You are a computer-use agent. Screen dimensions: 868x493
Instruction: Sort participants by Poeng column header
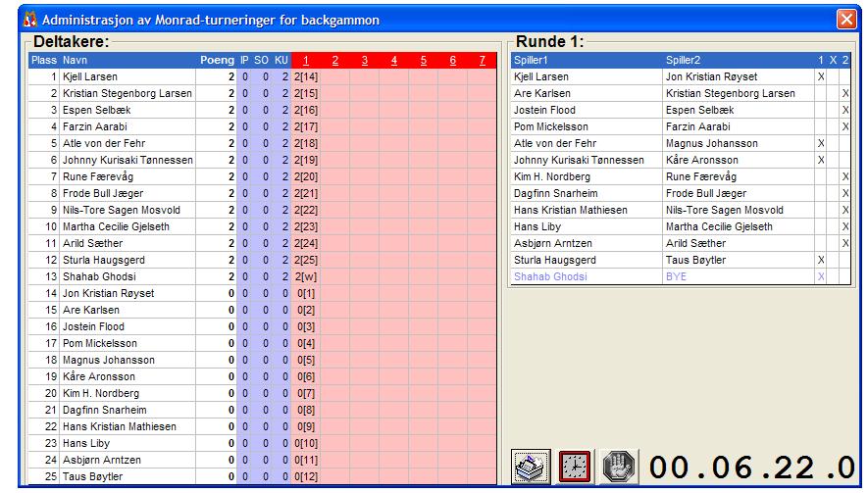pos(217,61)
